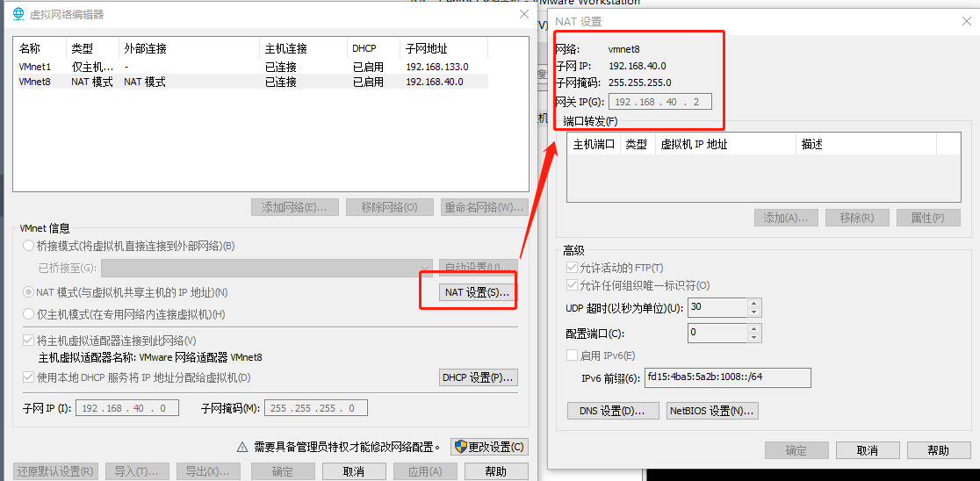The width and height of the screenshot is (980, 481).
Task: Open the 已桥接至 dropdown
Action: pos(267,268)
